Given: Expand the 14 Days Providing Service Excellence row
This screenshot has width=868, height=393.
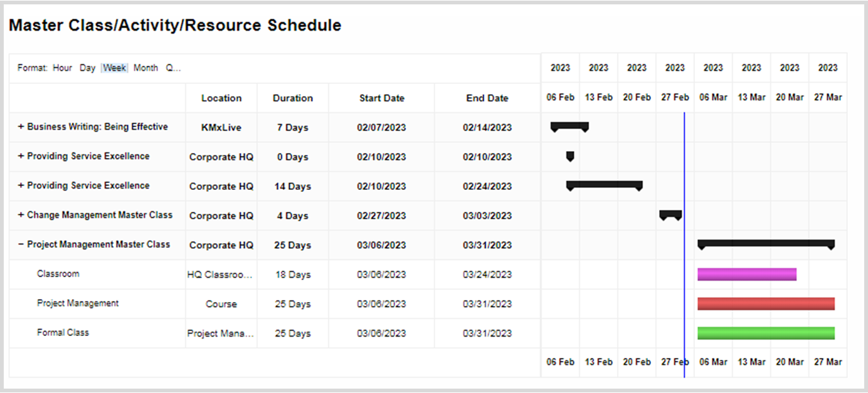Looking at the screenshot, I should click(21, 186).
